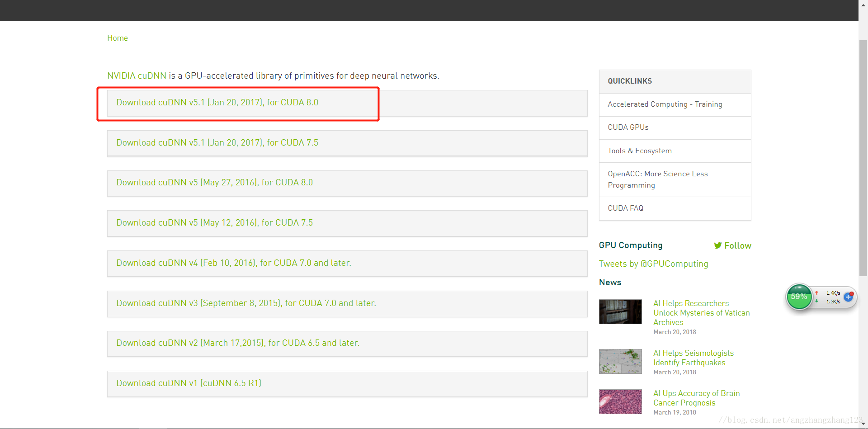Expand cuDNN v5 May 12, 2016 for CUDA 7.5

point(347,223)
